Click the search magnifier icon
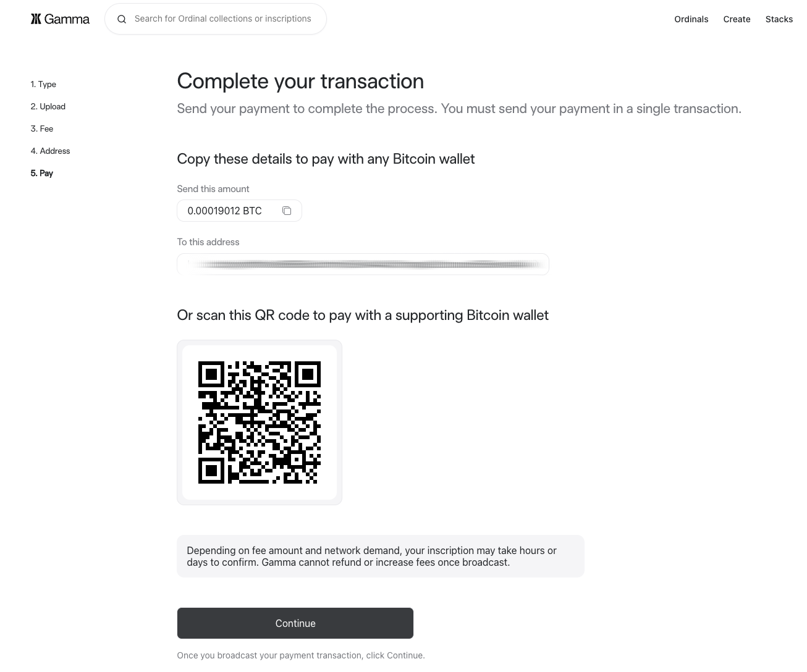The width and height of the screenshot is (807, 672). pos(122,19)
